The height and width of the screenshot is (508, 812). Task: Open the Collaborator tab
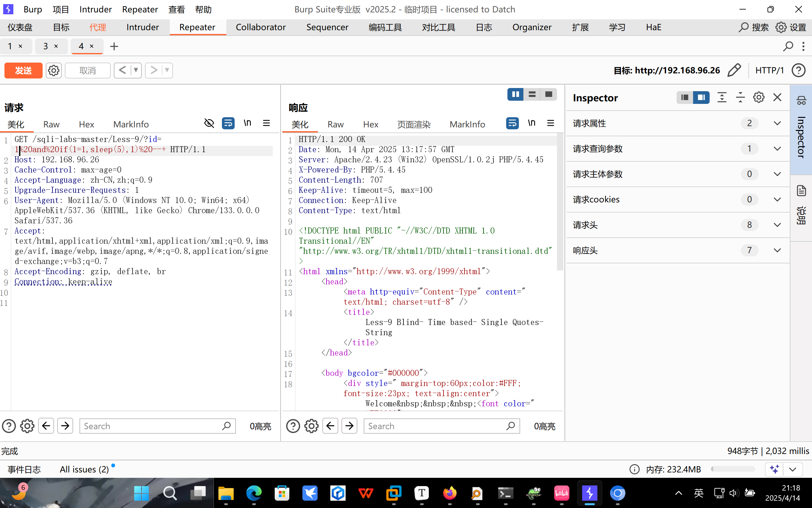click(261, 27)
